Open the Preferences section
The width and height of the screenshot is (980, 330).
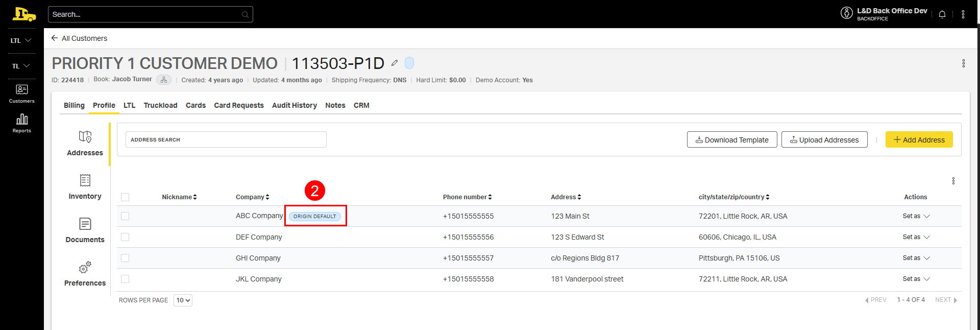tap(85, 274)
